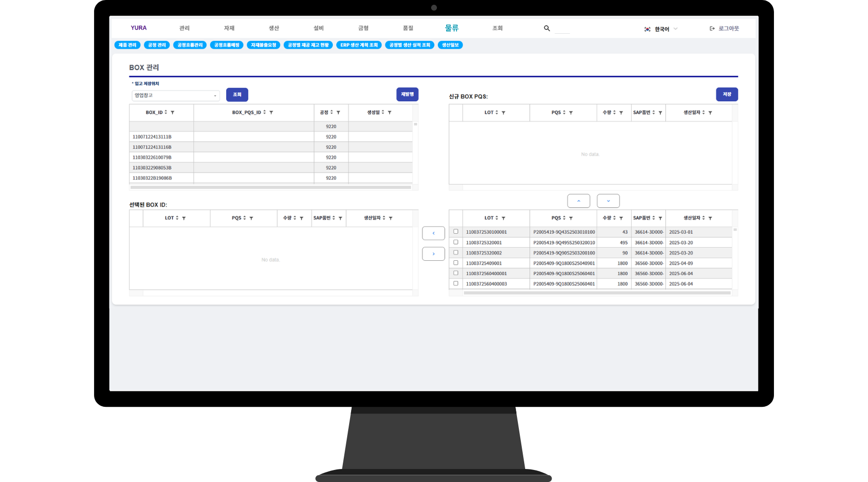Click the down chevron move button
This screenshot has height=482, width=868.
(608, 201)
